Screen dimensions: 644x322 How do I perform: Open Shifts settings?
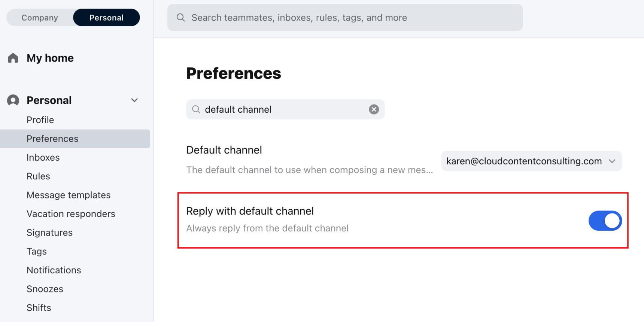(39, 307)
